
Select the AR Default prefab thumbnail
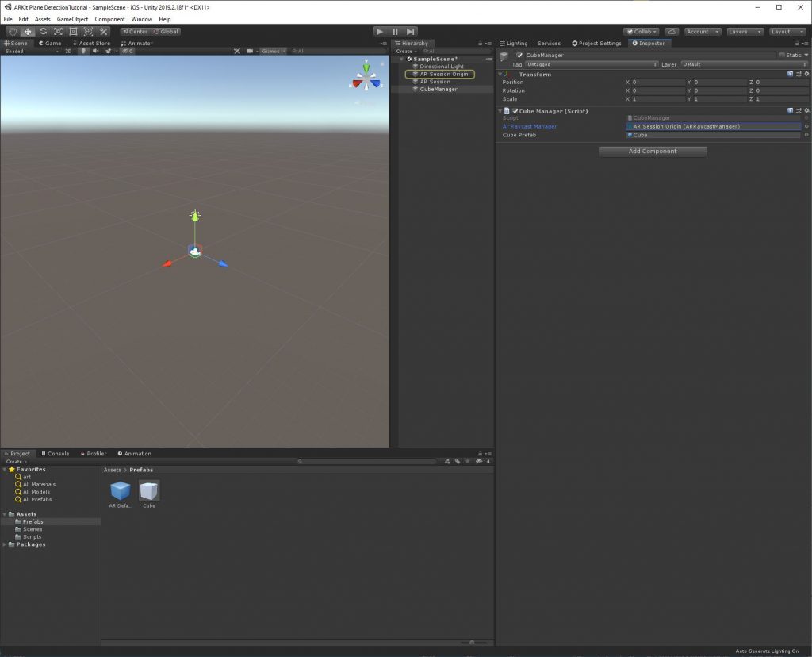121,490
